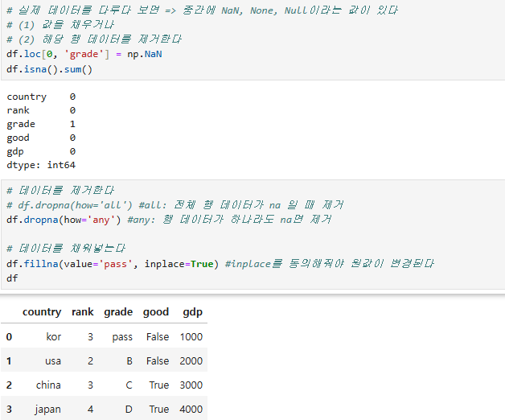This screenshot has width=505, height=420.
Task: Click the grade 'B' cell in usa row
Action: (x=129, y=361)
